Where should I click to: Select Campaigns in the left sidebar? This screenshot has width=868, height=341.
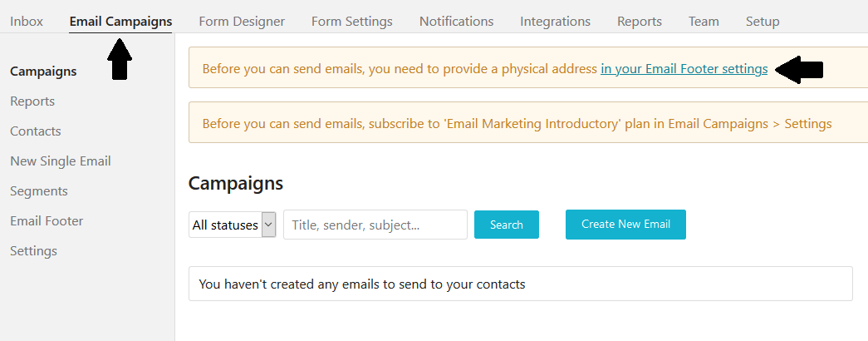coord(43,72)
